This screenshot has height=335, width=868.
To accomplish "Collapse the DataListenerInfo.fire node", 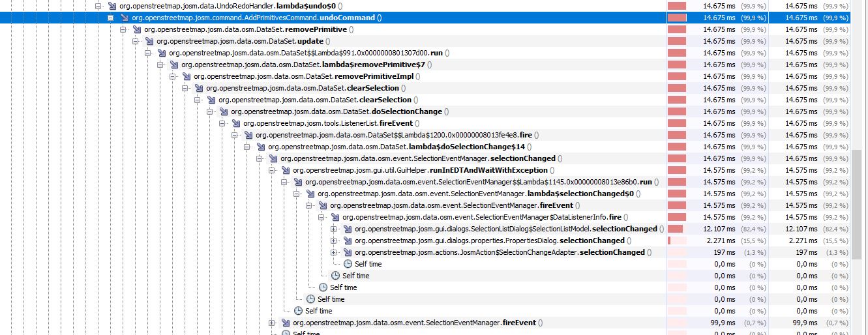I will [322, 217].
